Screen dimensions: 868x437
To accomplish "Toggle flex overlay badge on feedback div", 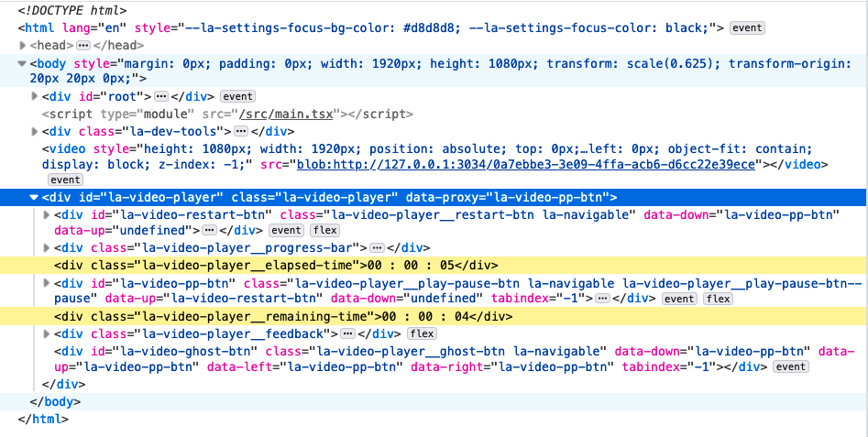I will coord(422,333).
